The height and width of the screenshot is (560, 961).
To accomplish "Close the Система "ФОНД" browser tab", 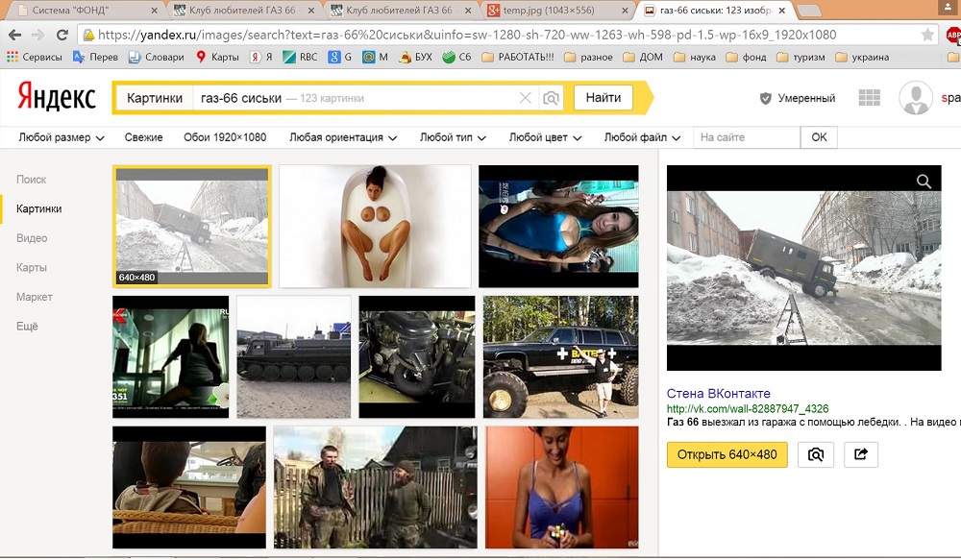I will click(154, 11).
